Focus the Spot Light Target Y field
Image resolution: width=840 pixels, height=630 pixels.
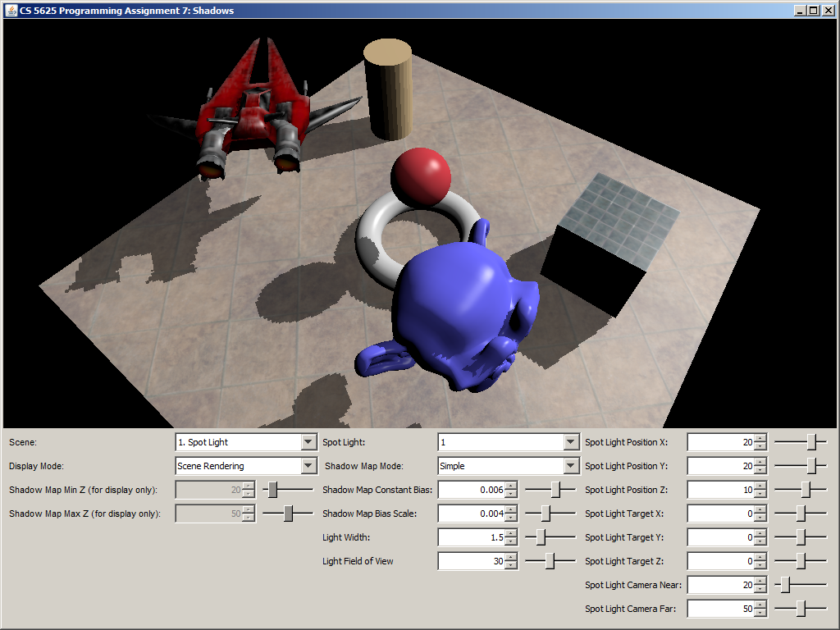[719, 537]
